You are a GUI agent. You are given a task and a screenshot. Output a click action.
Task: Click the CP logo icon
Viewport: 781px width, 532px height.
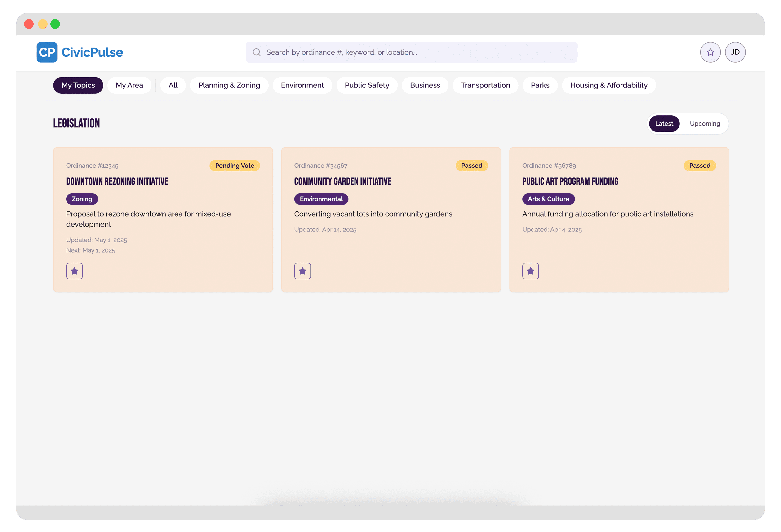[47, 52]
